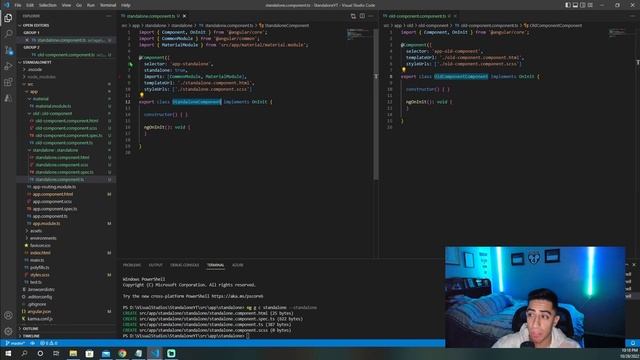Open Chrome from taskbar
Viewport: 640px width, 360px height.
click(x=122, y=353)
